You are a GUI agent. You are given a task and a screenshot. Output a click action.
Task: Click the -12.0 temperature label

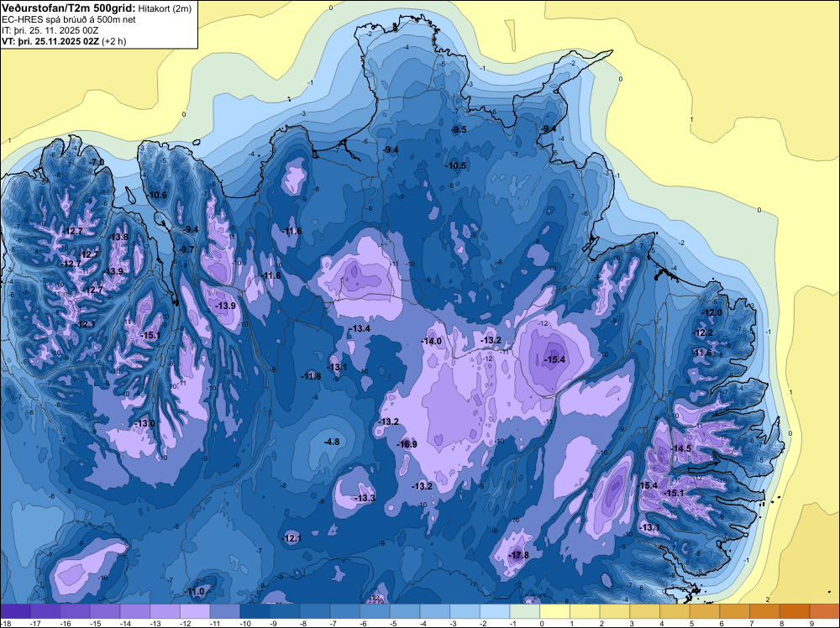click(712, 312)
